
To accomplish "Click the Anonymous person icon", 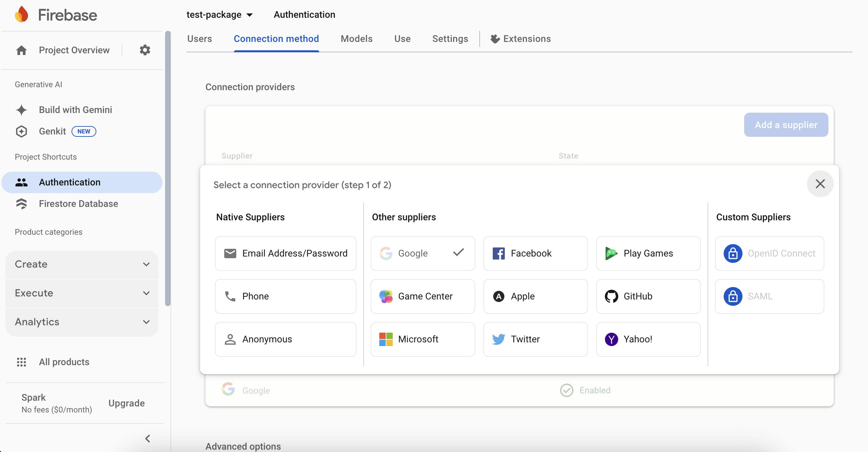I will point(230,339).
